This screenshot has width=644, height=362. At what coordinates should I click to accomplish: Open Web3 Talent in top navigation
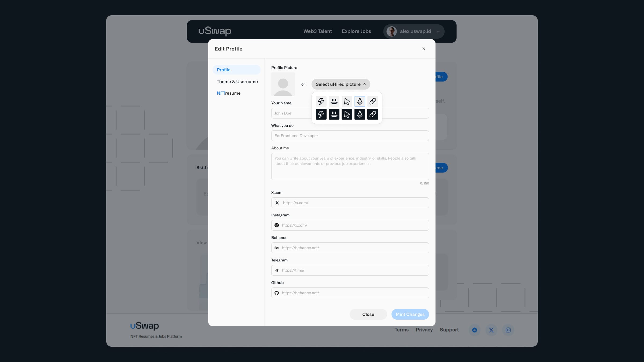click(x=317, y=31)
